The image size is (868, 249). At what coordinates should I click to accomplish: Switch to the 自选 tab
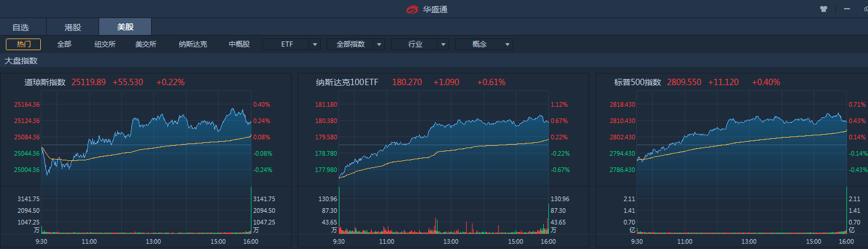20,27
